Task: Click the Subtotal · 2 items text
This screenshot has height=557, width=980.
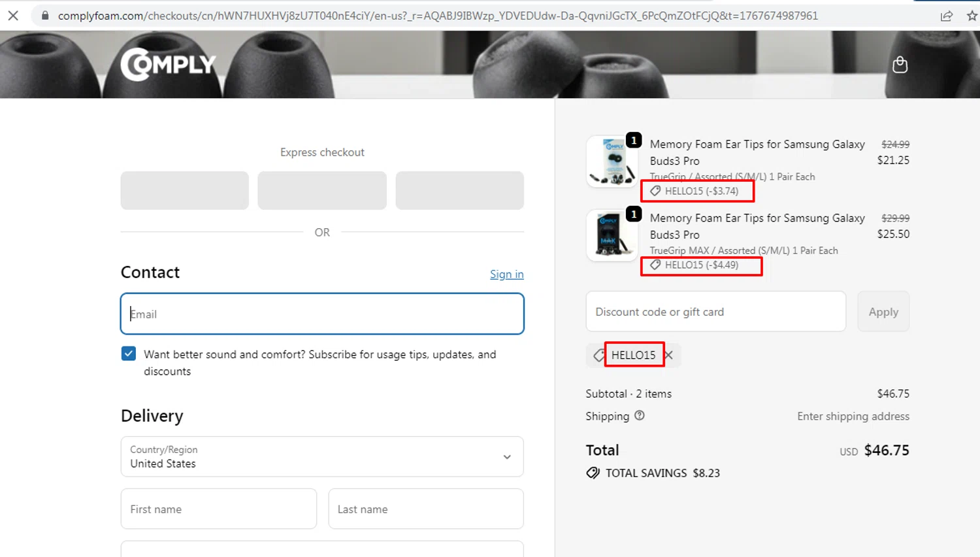Action: [629, 394]
